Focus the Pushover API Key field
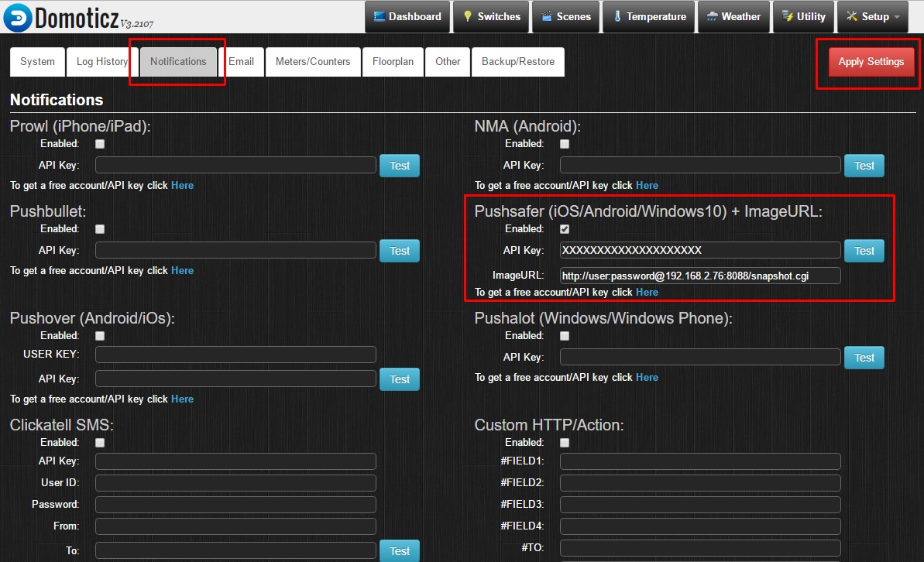Screen dimensions: 924x562 [235, 379]
